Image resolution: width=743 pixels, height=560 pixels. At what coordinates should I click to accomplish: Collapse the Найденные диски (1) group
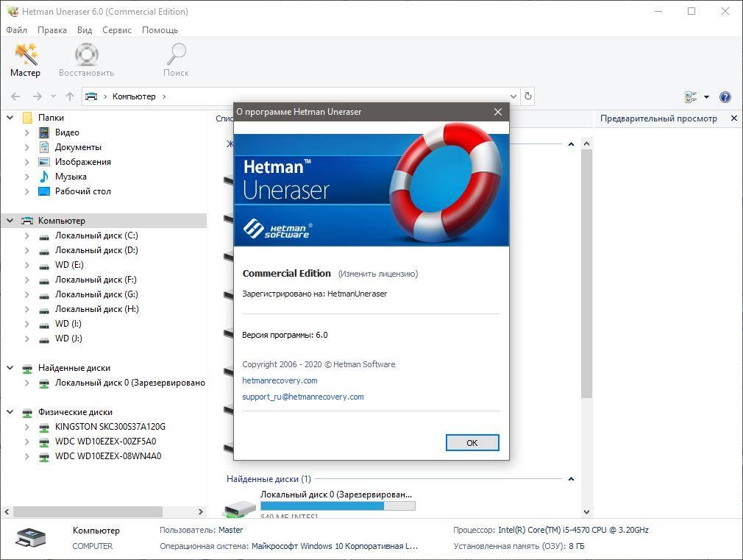[571, 479]
